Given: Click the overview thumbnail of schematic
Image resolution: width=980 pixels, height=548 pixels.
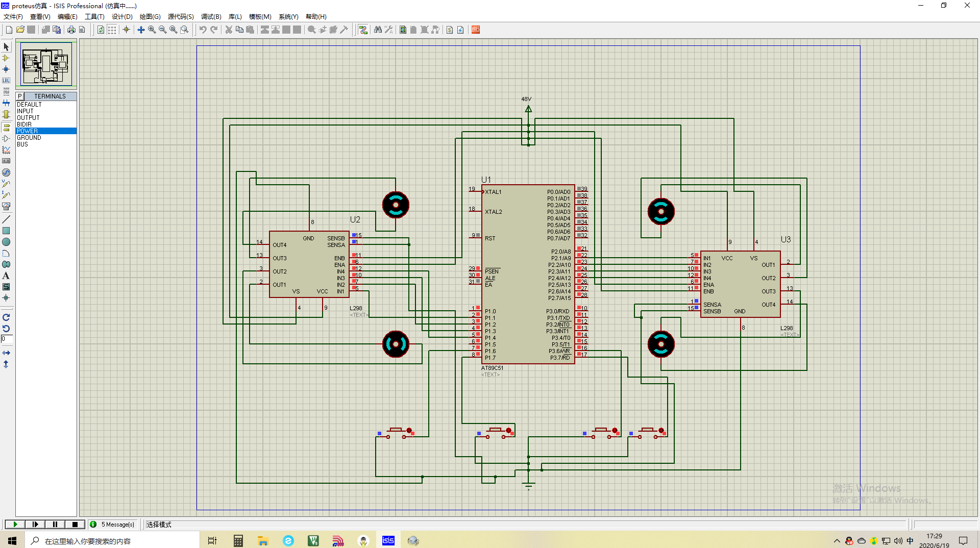Looking at the screenshot, I should (x=46, y=64).
